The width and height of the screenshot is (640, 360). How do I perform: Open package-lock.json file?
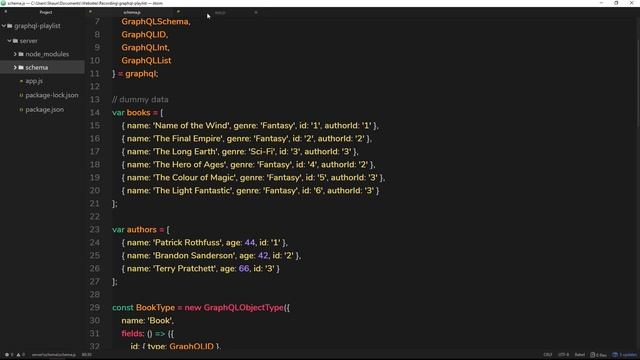[52, 95]
